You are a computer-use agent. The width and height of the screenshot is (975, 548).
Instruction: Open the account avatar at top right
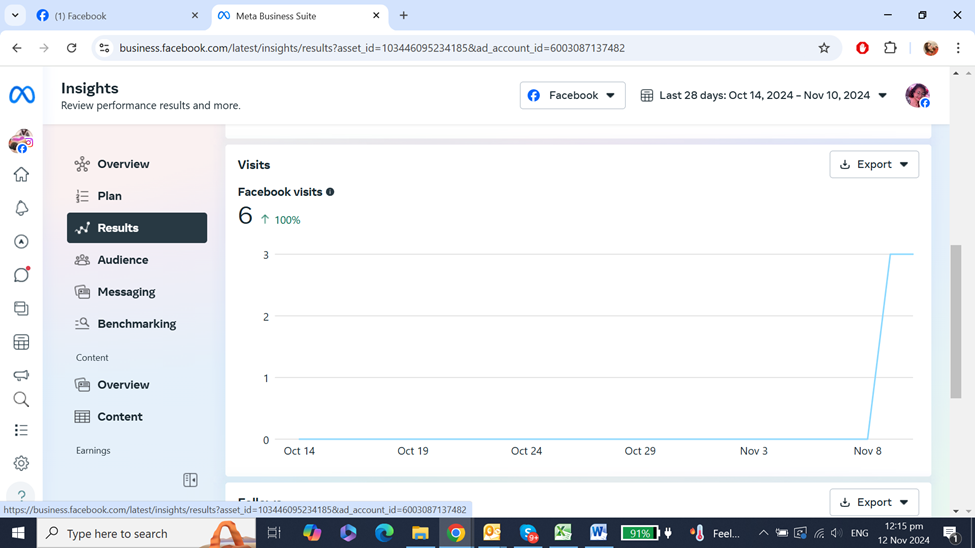coord(918,95)
